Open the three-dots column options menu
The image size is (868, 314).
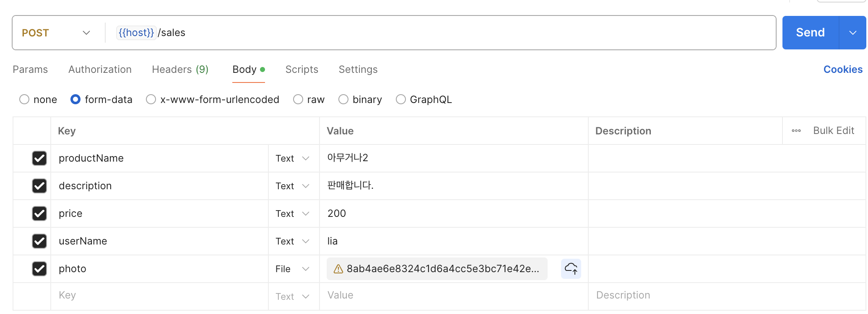pyautogui.click(x=796, y=131)
